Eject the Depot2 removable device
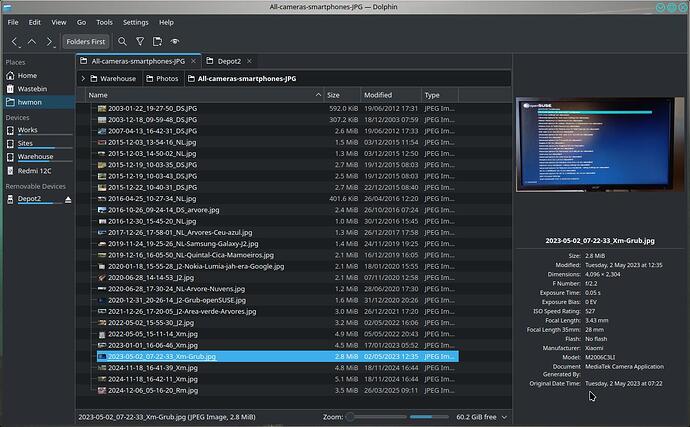Image resolution: width=690 pixels, height=427 pixels. pos(68,199)
